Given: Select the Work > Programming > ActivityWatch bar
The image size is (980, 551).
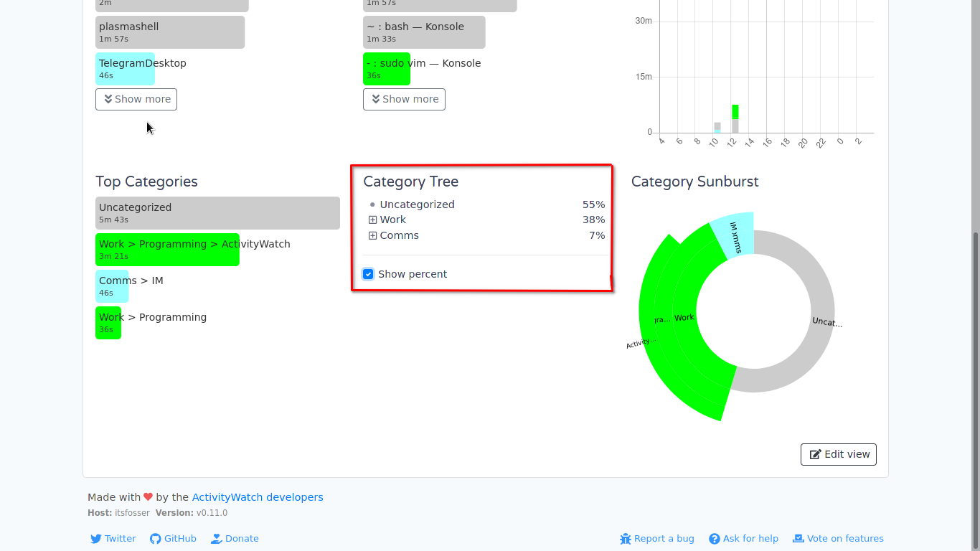Looking at the screenshot, I should coord(167,250).
